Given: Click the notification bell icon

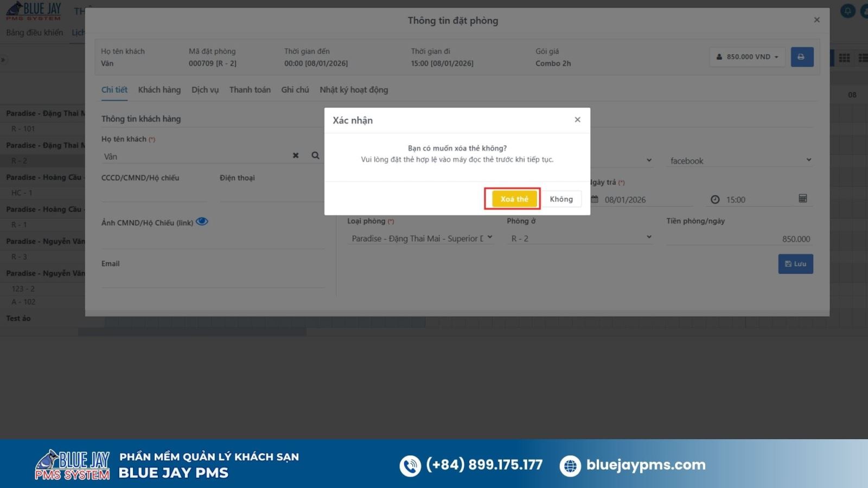Looking at the screenshot, I should [847, 11].
